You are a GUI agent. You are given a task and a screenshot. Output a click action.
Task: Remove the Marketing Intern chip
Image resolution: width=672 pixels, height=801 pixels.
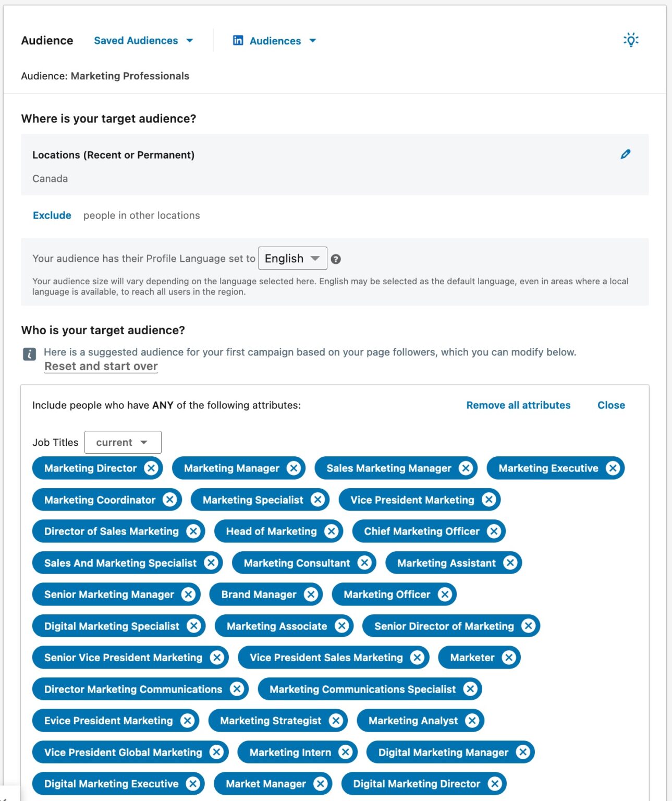(345, 752)
